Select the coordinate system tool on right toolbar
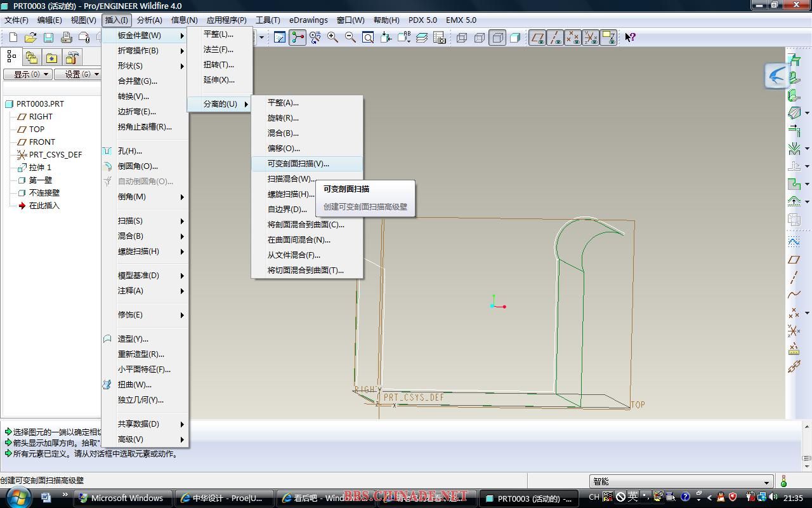812x508 pixels. pos(794,331)
